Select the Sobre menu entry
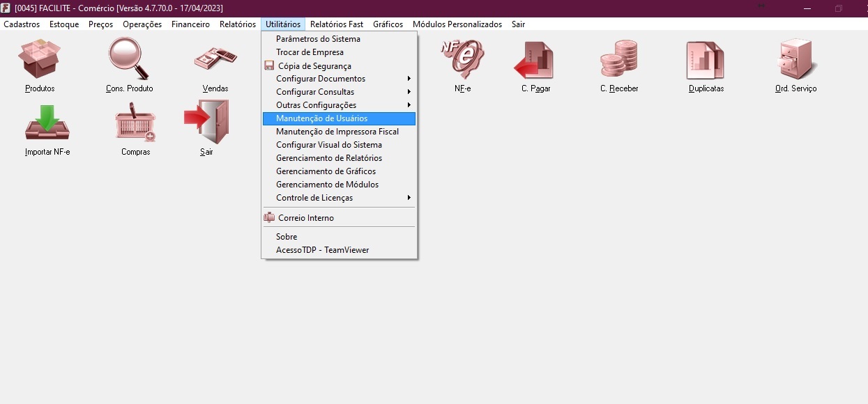The image size is (868, 404). point(339,237)
